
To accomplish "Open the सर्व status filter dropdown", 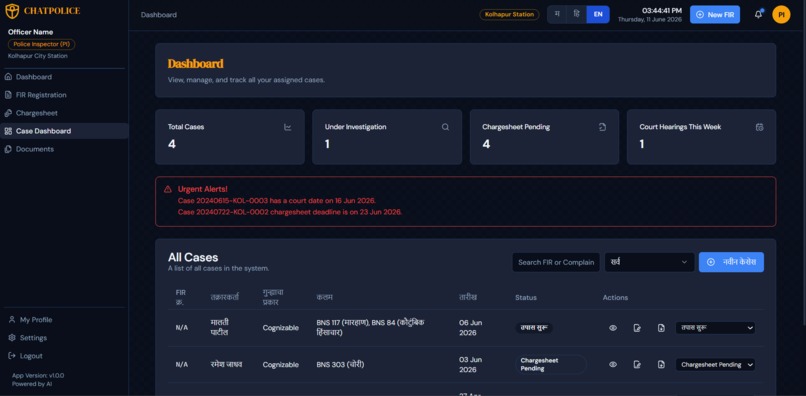I will point(649,262).
